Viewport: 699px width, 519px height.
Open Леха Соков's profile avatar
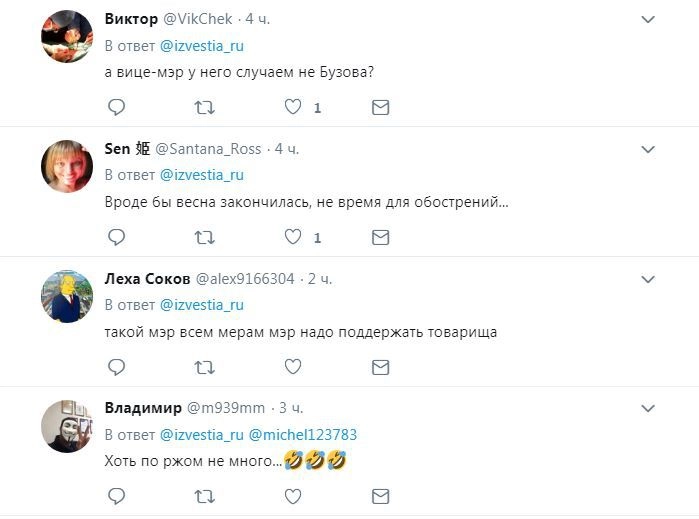click(67, 296)
